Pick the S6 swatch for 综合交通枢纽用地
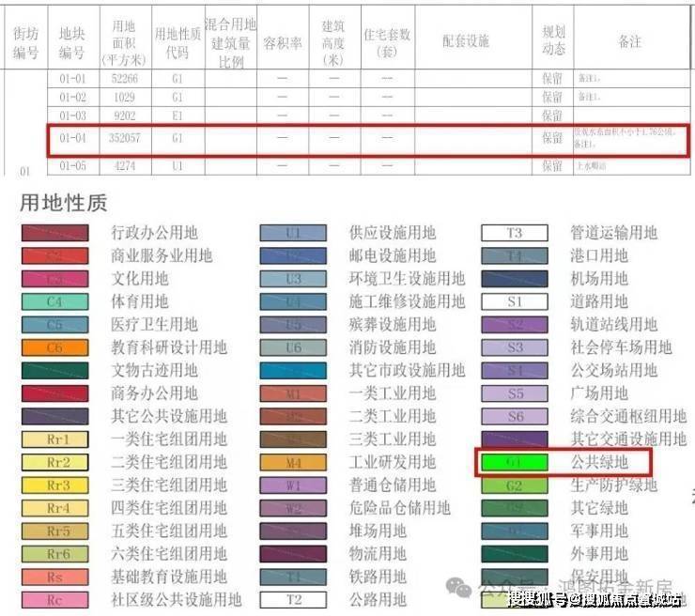The height and width of the screenshot is (616, 695). [515, 417]
